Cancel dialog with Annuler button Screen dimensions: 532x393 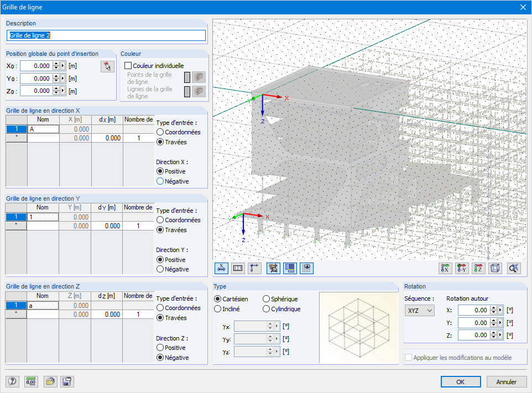pyautogui.click(x=506, y=382)
